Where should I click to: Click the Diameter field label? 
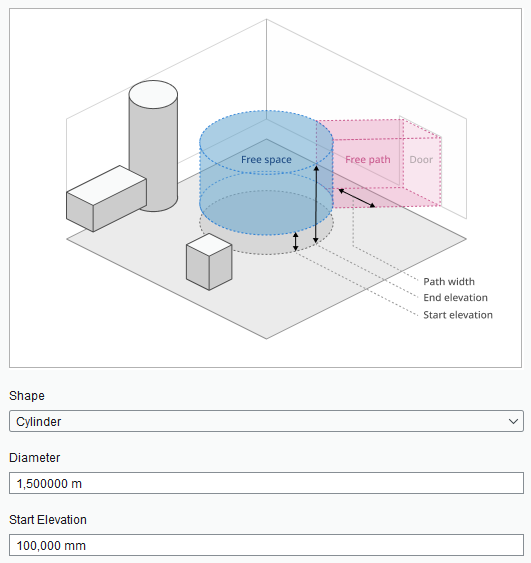(34, 458)
